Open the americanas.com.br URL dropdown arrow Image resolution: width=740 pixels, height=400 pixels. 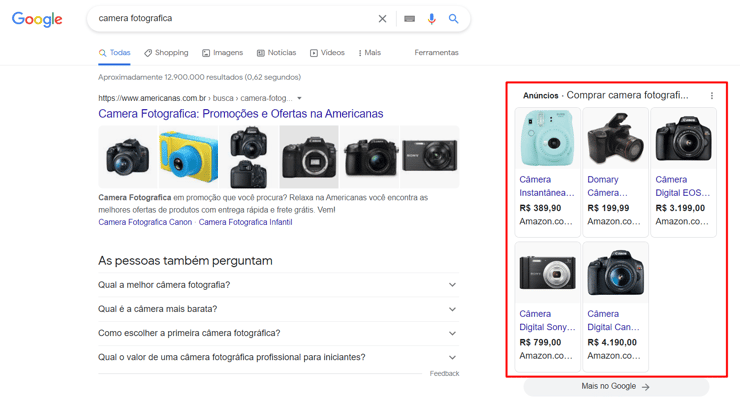point(299,98)
